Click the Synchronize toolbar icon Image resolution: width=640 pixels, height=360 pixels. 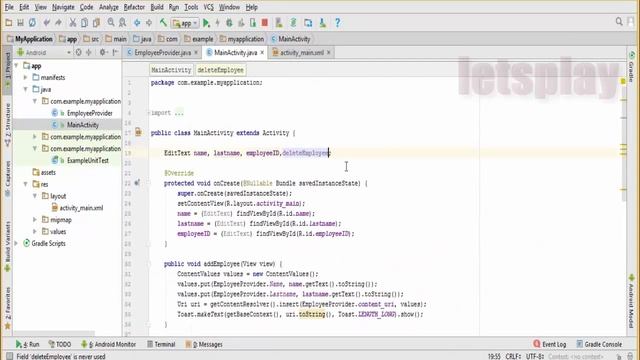(32, 23)
